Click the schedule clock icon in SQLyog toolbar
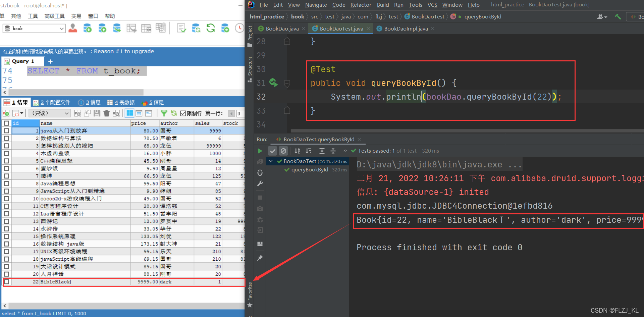 [239, 28]
